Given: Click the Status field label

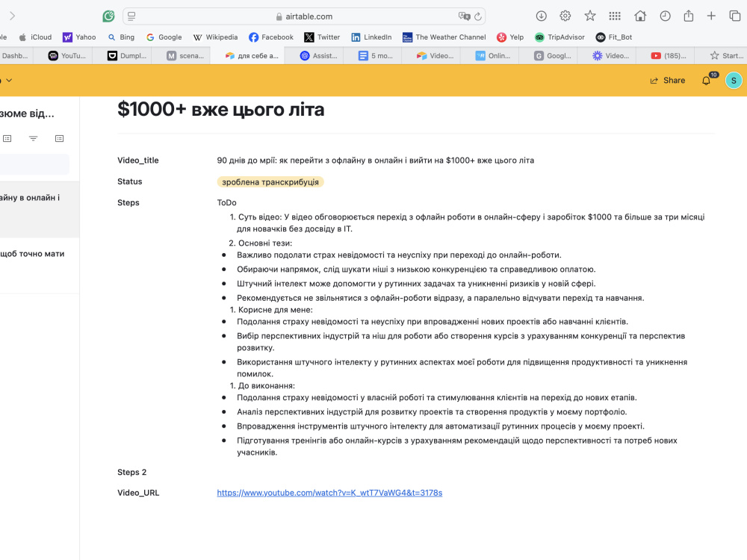Looking at the screenshot, I should pyautogui.click(x=129, y=181).
